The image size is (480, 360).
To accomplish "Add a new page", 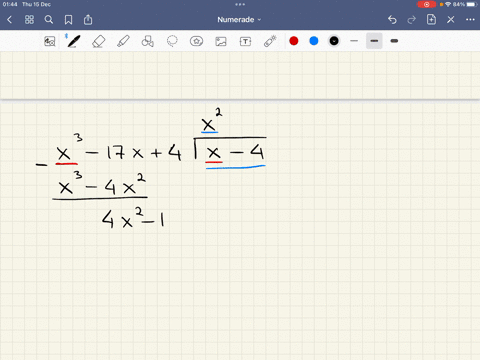I will pyautogui.click(x=431, y=19).
